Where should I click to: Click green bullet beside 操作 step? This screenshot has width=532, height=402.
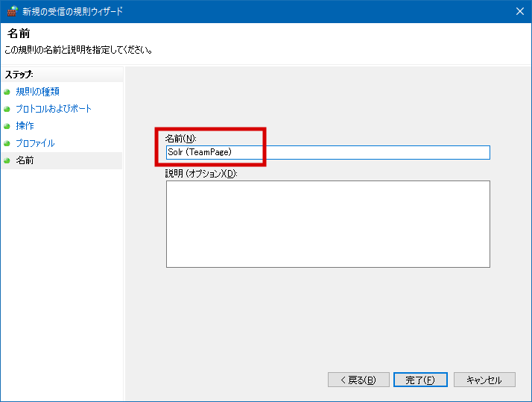tap(7, 126)
